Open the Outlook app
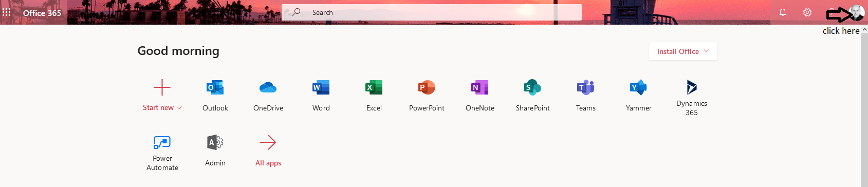 pyautogui.click(x=215, y=96)
